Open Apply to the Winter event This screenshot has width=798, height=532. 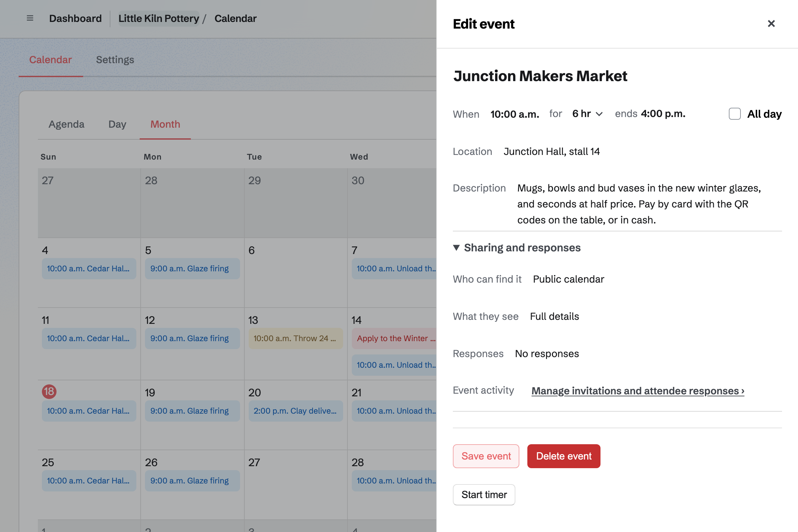click(394, 338)
